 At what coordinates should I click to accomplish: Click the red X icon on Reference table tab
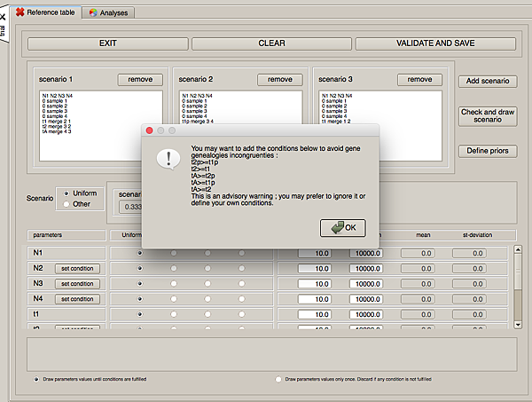tap(20, 12)
